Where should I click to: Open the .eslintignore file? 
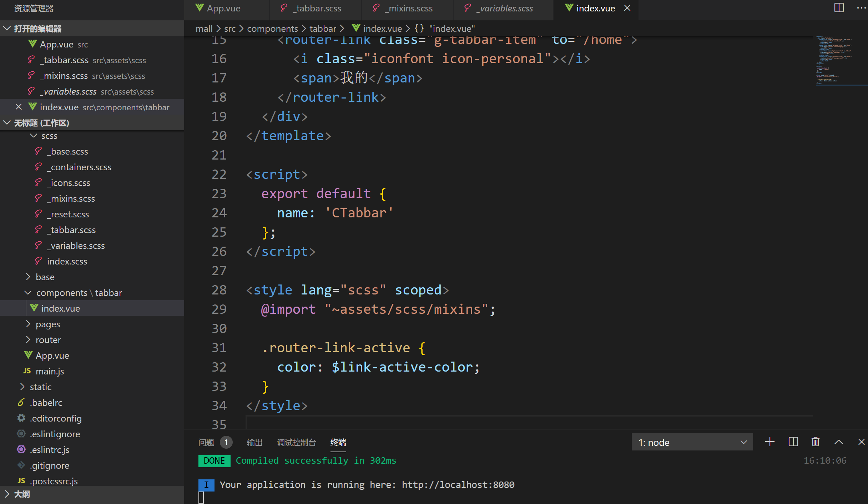point(92,434)
